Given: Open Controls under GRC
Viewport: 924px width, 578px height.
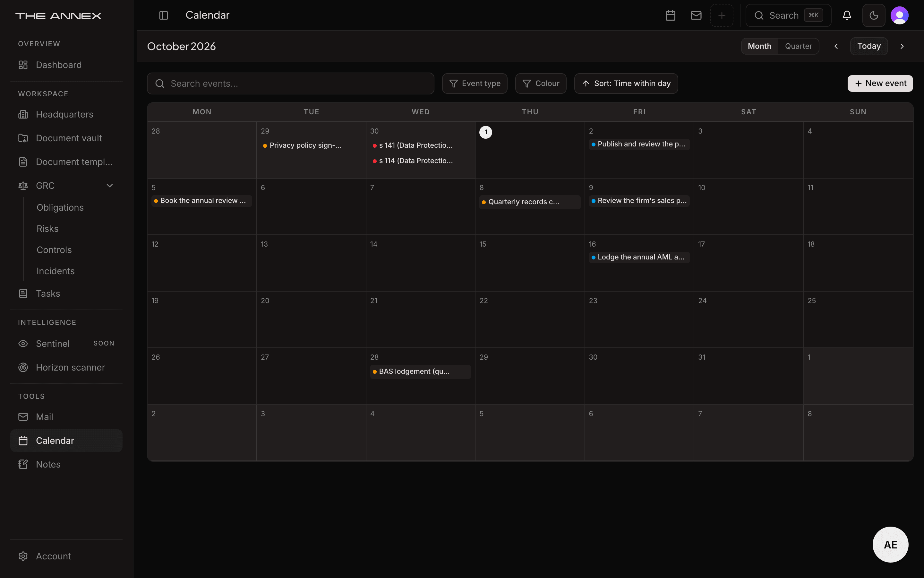Looking at the screenshot, I should click(54, 250).
